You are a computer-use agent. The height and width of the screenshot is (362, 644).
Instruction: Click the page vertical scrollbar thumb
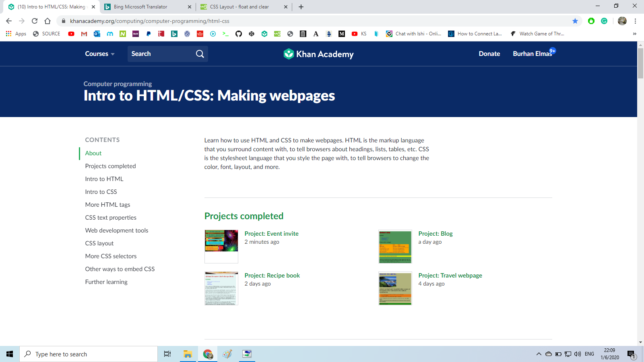pyautogui.click(x=640, y=63)
